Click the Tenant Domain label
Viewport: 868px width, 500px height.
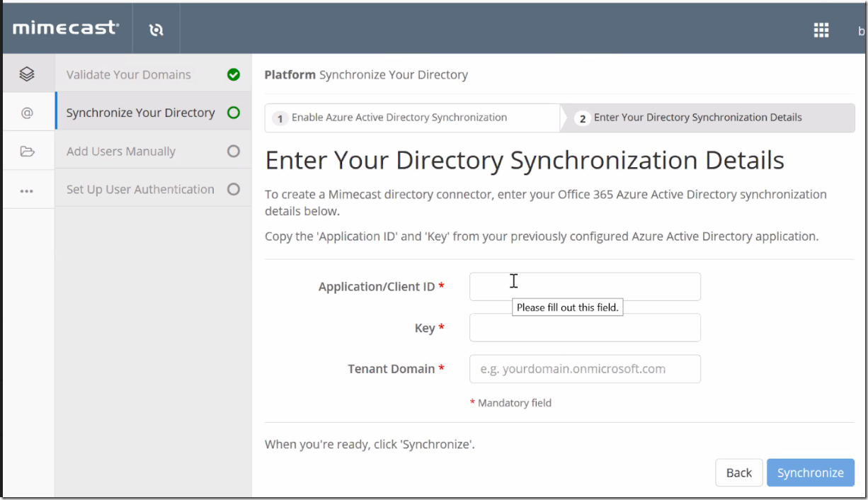point(396,369)
